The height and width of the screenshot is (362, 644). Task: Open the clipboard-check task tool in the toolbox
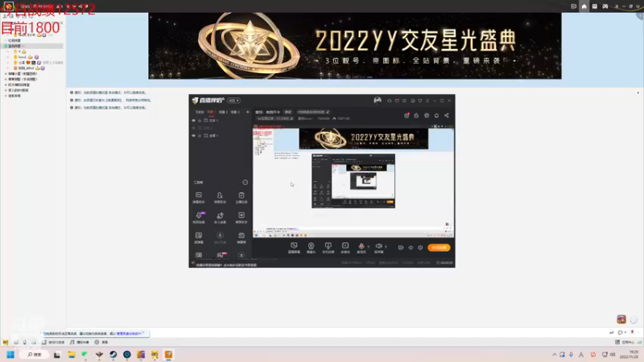pyautogui.click(x=241, y=197)
